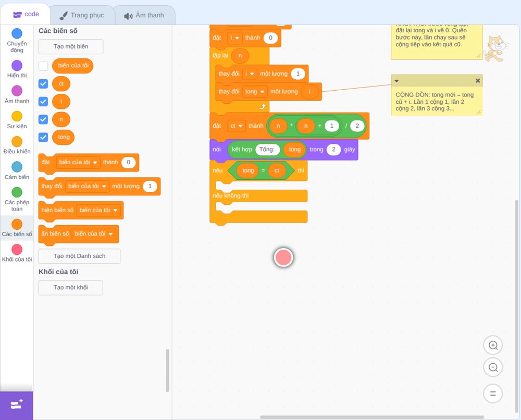The height and width of the screenshot is (420, 521).
Task: Hide the tong variable monitor
Action: 43,137
